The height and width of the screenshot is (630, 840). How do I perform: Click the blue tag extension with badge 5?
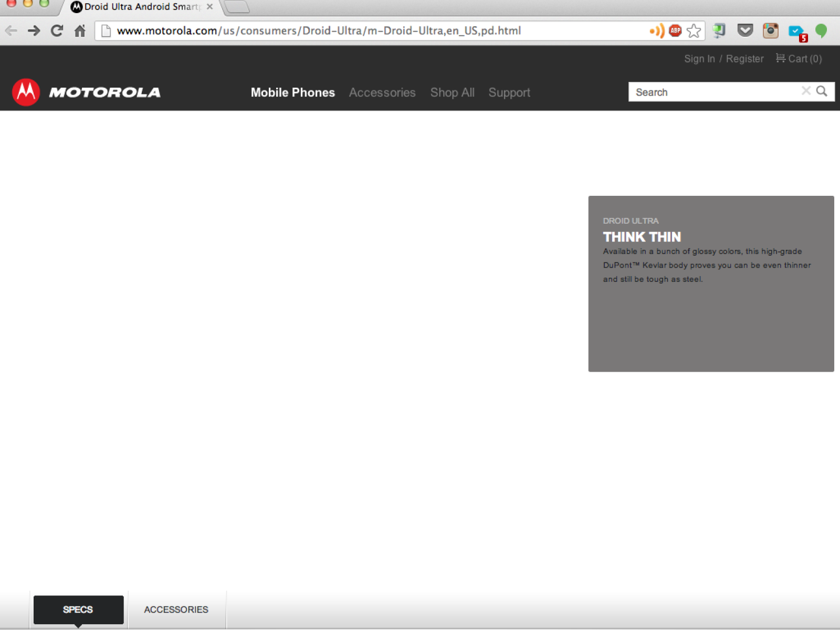796,32
